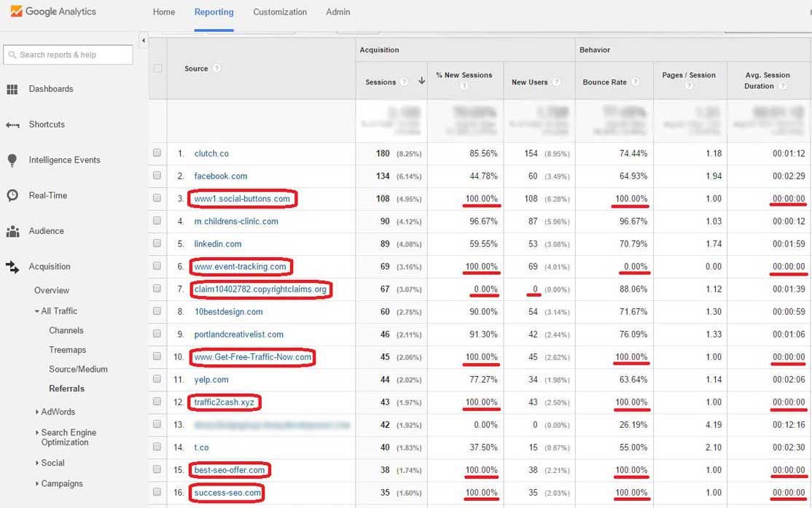Select the Referrals report

(x=67, y=388)
